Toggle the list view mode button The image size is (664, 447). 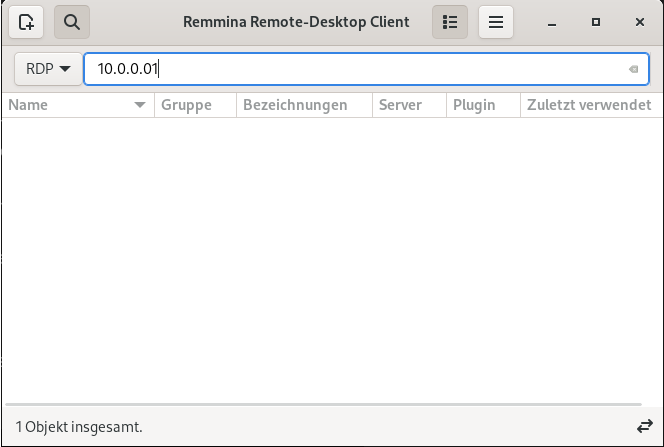point(450,22)
